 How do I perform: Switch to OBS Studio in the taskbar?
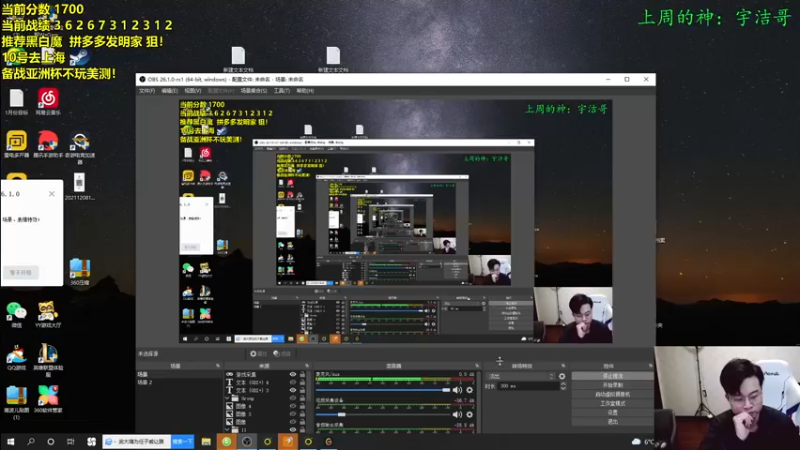point(247,441)
